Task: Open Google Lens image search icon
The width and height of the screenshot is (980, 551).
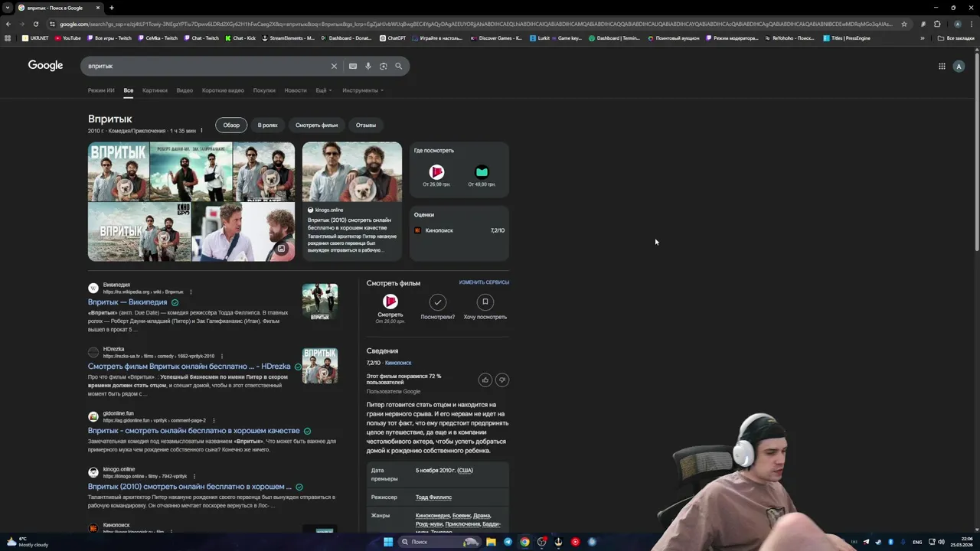Action: click(x=384, y=66)
